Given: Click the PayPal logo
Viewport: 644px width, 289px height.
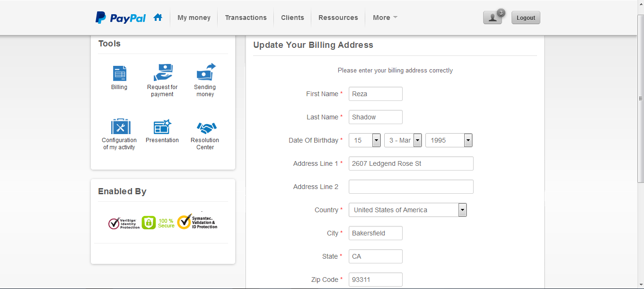Looking at the screenshot, I should (x=121, y=18).
